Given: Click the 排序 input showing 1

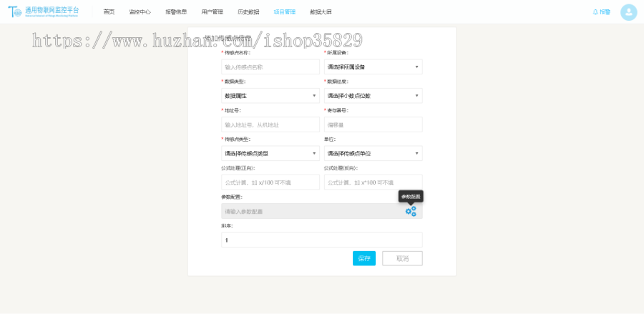Looking at the screenshot, I should point(321,240).
